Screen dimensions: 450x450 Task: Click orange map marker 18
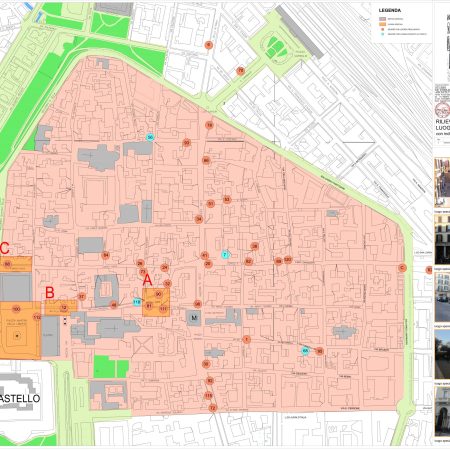(x=209, y=125)
